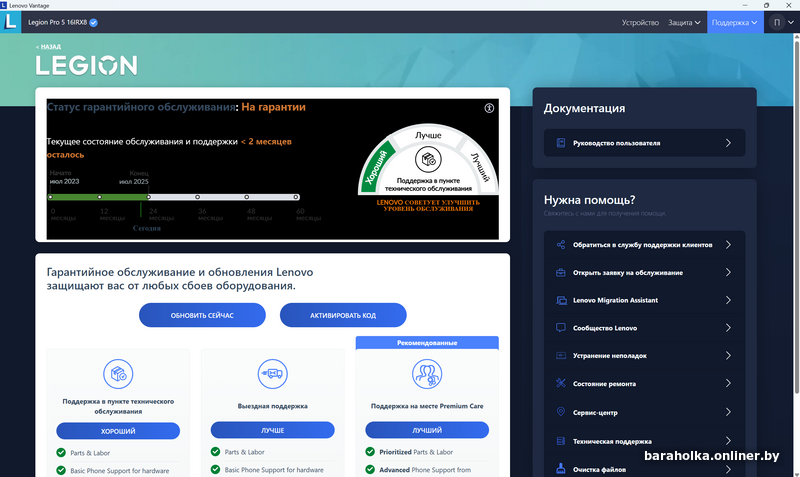Open chevron for Открыть заявку на обслуживание
The image size is (800, 477).
tap(729, 272)
